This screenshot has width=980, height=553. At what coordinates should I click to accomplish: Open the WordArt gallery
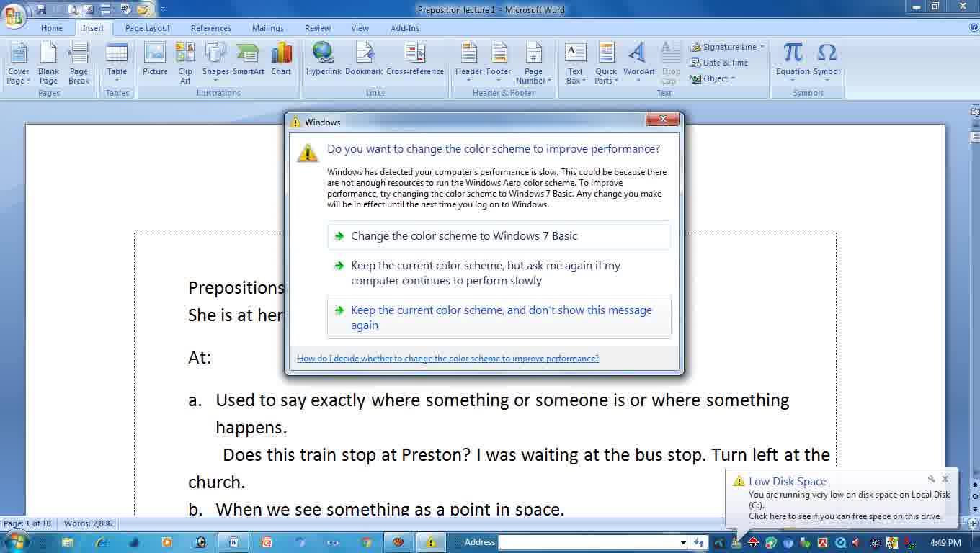[x=638, y=63]
